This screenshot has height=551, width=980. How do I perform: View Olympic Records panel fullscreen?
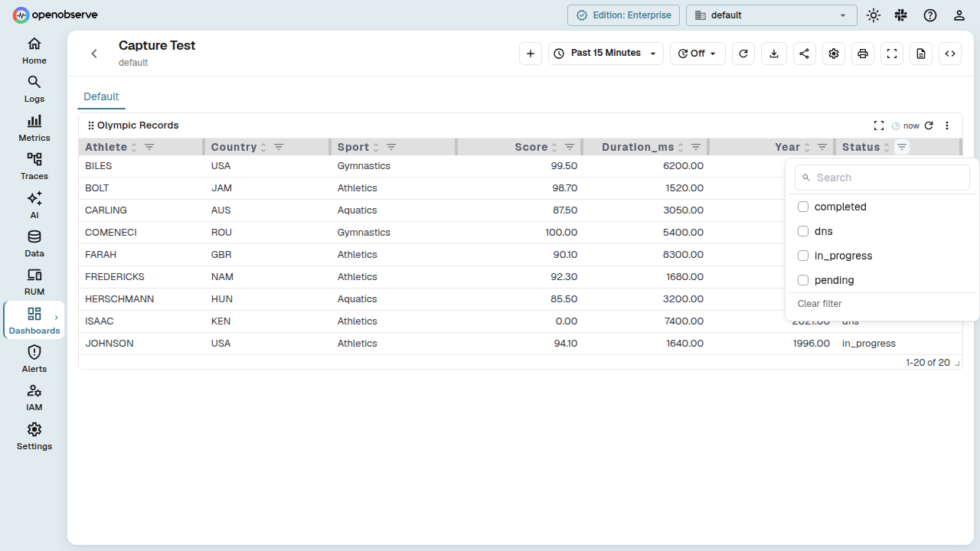coord(879,126)
